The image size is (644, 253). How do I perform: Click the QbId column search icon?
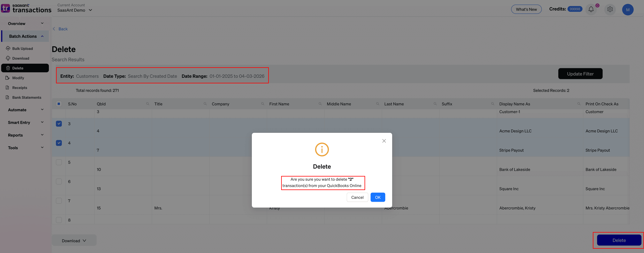pos(147,104)
